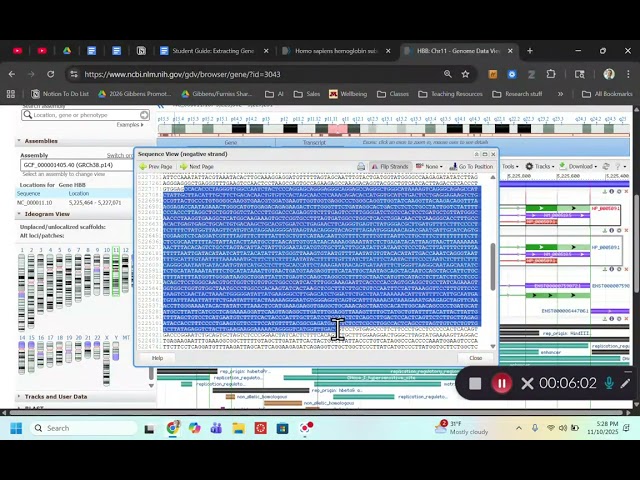Toggle Flip Strands in Sequence View
Screen dimensions: 640x480
pos(389,167)
